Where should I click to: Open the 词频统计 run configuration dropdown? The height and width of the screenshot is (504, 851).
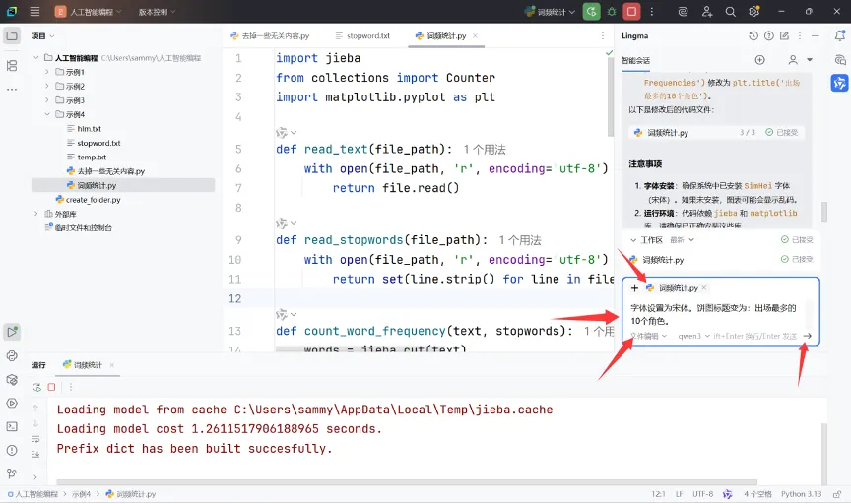pos(550,12)
